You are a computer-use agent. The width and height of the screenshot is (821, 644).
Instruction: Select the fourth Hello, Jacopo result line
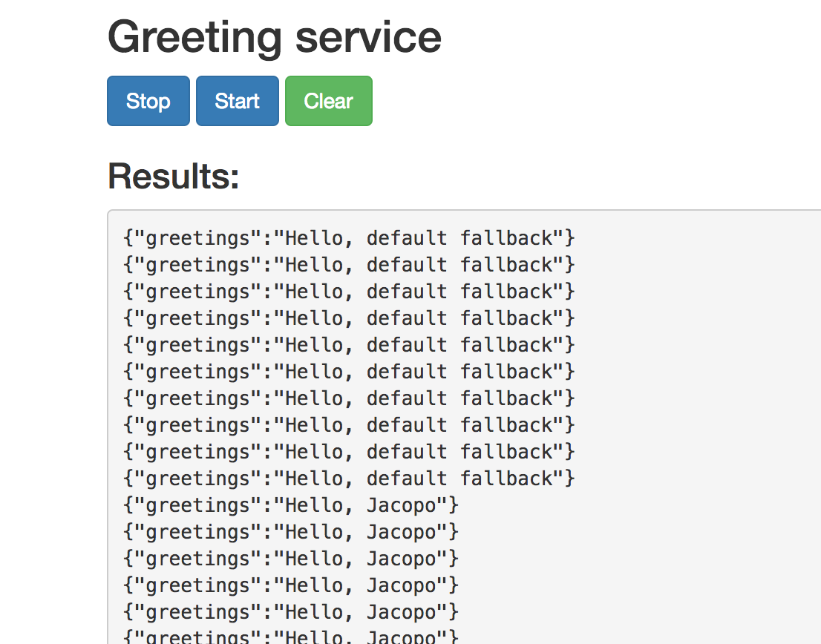pos(291,585)
